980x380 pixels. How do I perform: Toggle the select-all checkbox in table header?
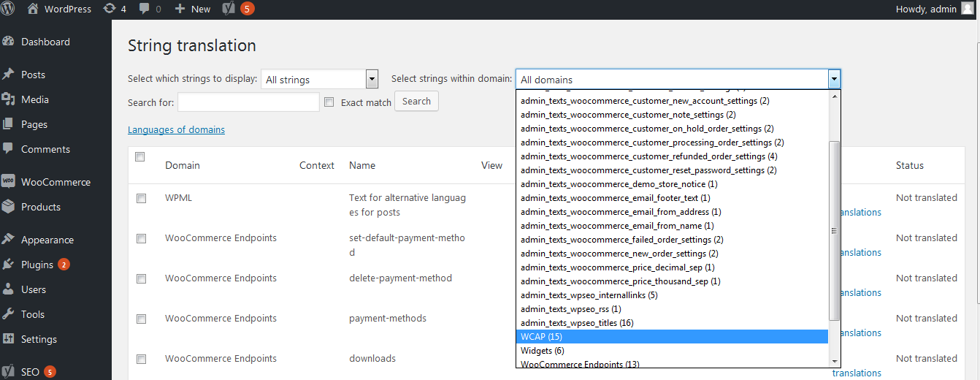point(140,156)
